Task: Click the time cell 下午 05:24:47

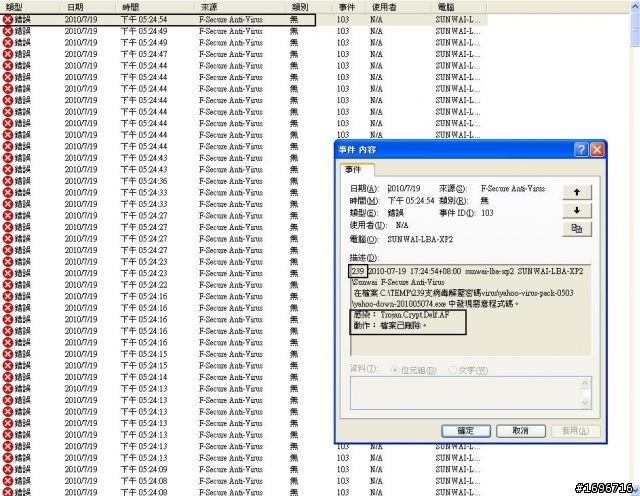Action: pos(144,54)
